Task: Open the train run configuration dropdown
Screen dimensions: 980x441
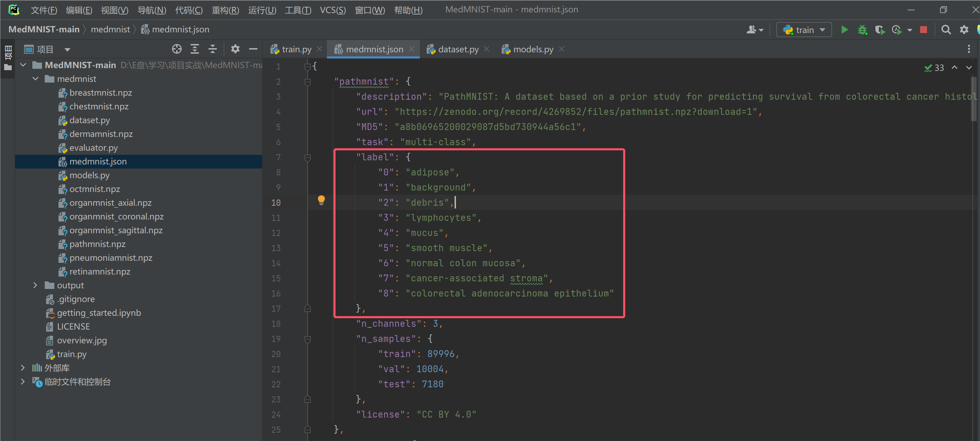Action: pyautogui.click(x=803, y=30)
